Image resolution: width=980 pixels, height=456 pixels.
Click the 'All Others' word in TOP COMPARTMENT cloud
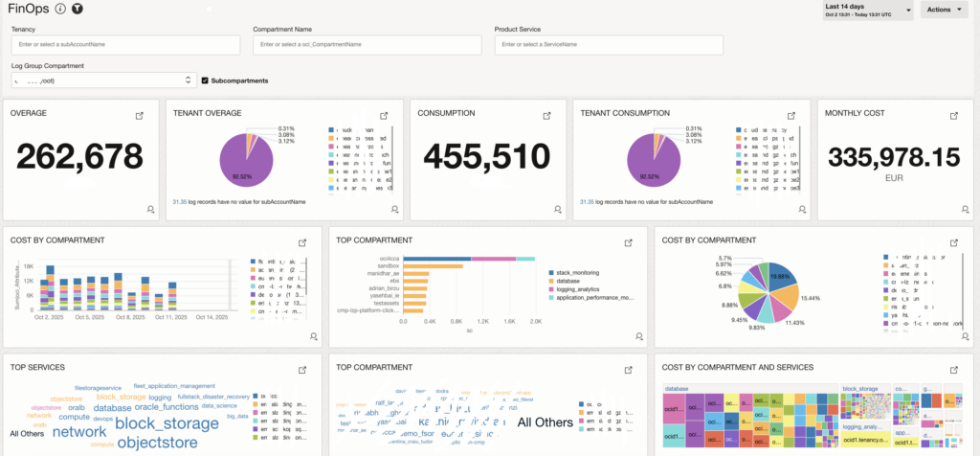[x=545, y=422]
